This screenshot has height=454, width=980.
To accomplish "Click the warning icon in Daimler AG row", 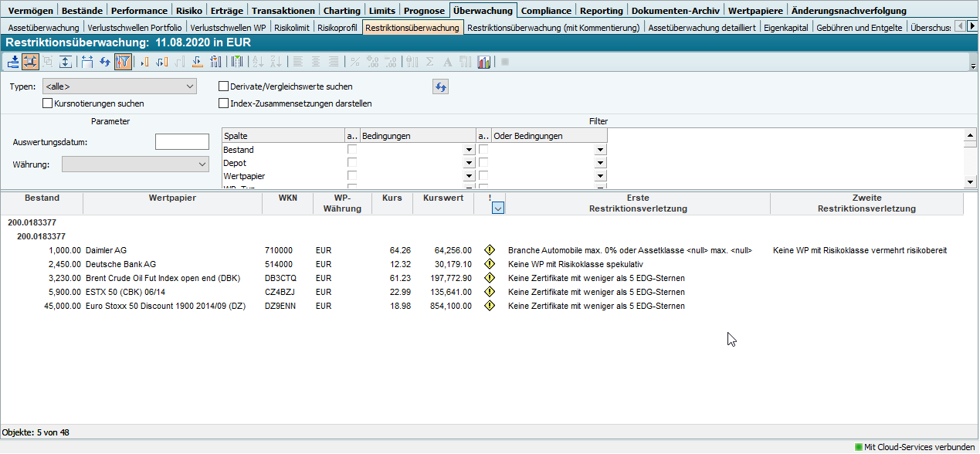I will click(489, 250).
